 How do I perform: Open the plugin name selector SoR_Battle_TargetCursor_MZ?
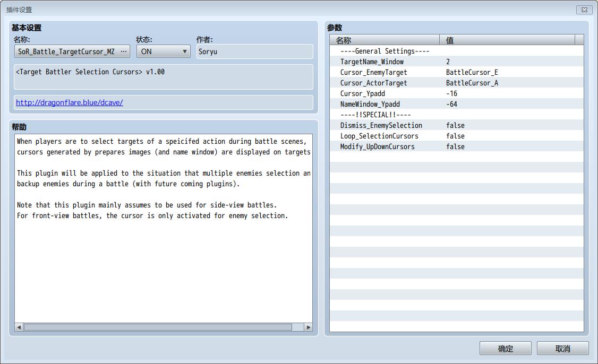pyautogui.click(x=72, y=51)
